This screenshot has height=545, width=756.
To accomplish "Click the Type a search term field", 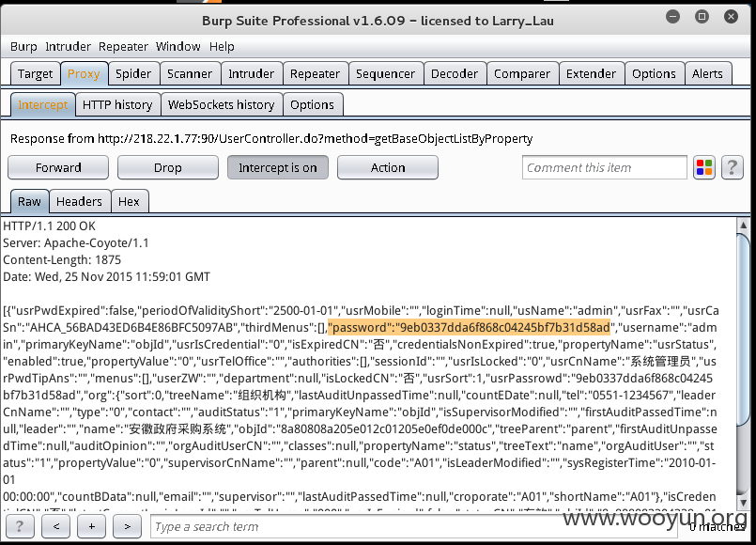I will click(x=413, y=526).
